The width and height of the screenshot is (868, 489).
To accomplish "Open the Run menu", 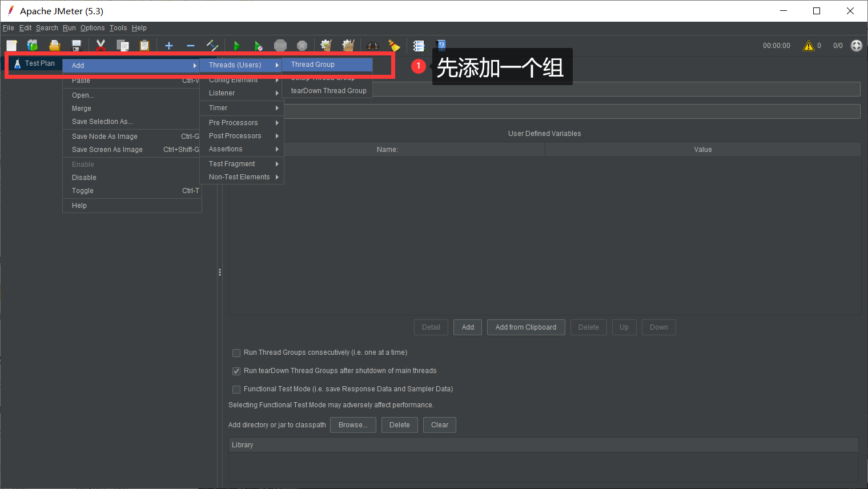I will coord(69,28).
